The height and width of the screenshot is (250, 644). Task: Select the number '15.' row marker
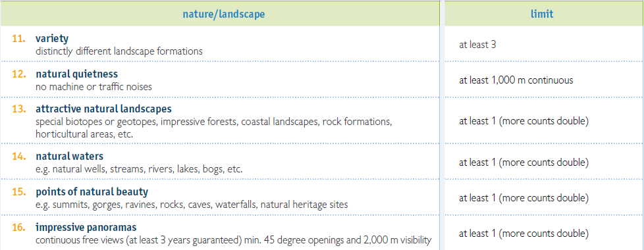point(19,192)
